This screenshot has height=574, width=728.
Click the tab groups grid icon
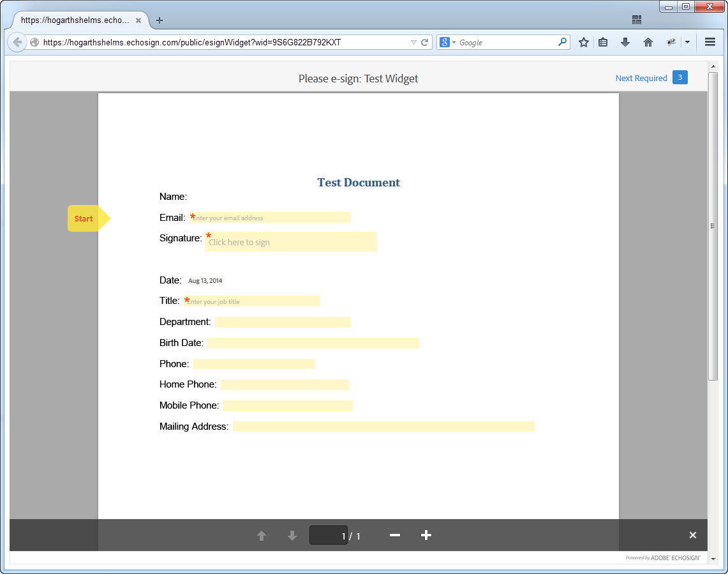637,20
